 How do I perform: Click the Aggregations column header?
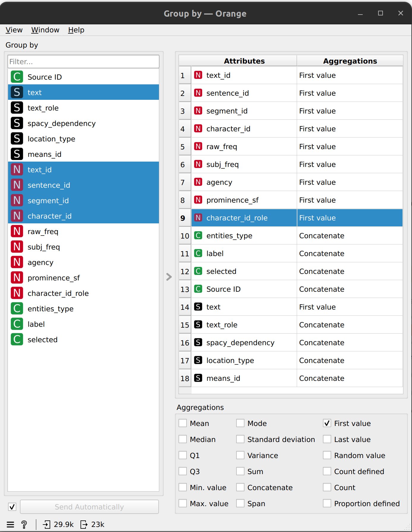[x=350, y=61]
